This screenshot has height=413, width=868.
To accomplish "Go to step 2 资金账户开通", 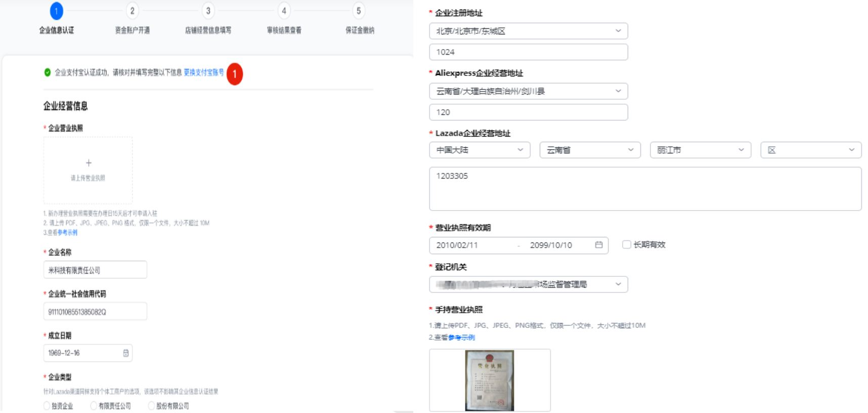I will 133,11.
